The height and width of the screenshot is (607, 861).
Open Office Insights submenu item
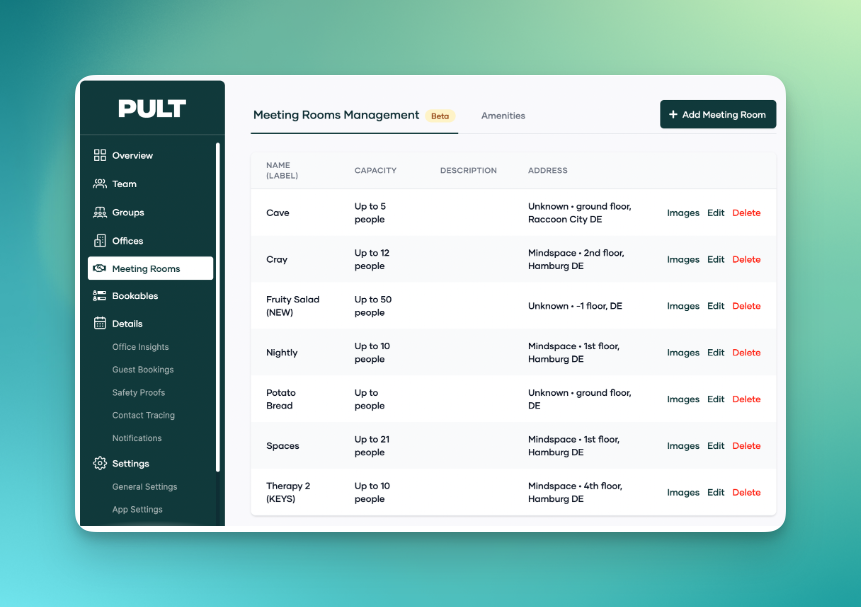coord(141,347)
